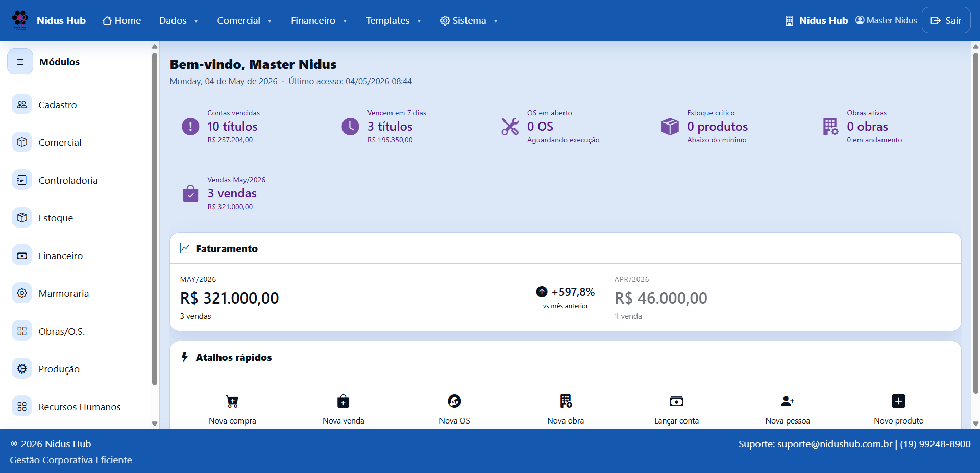Click the Nova pessoa add-user icon

coord(788,401)
